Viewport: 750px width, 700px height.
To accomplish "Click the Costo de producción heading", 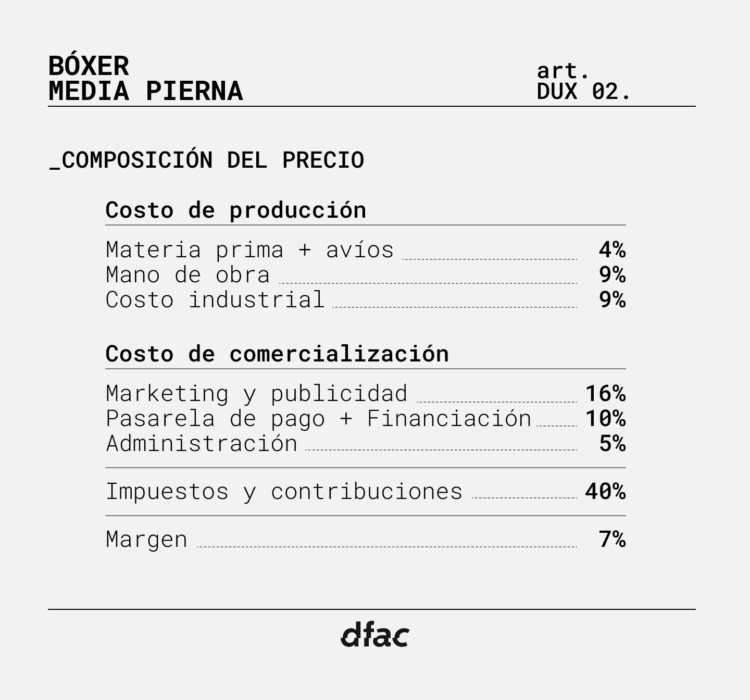I will click(x=236, y=210).
